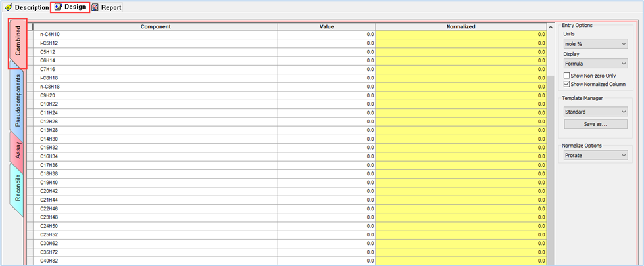The width and height of the screenshot is (644, 266).
Task: Switch to the Combined side tab
Action: tap(18, 43)
